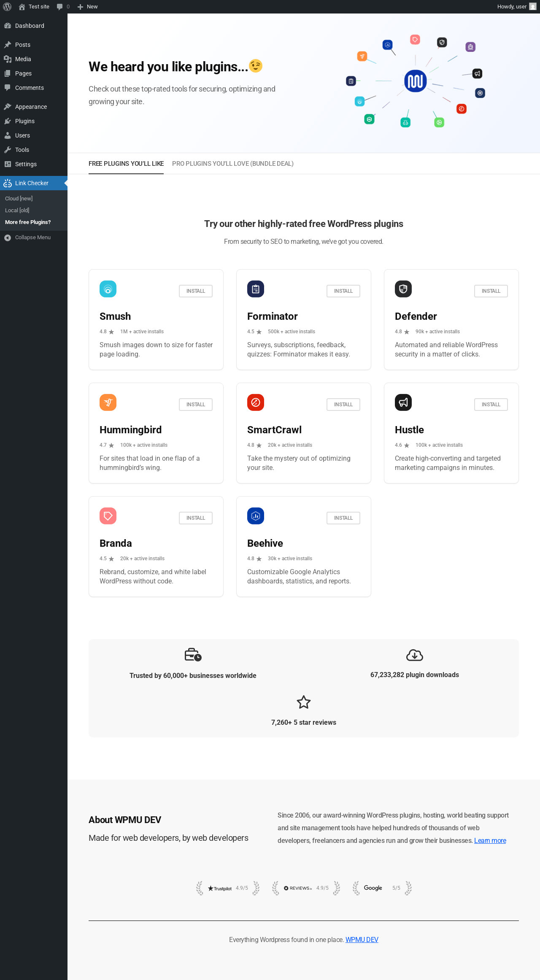Click the Link Checker chain icon
This screenshot has height=980, width=540.
click(8, 183)
